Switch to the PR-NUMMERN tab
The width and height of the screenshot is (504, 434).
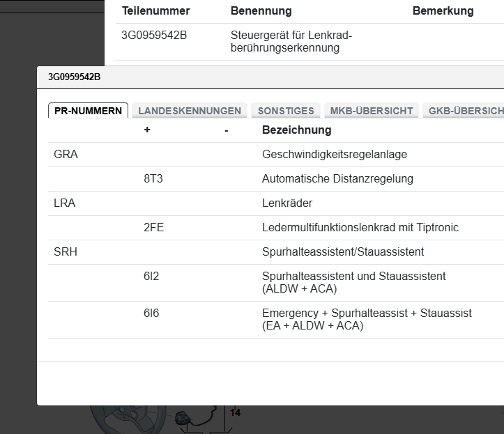coord(88,111)
